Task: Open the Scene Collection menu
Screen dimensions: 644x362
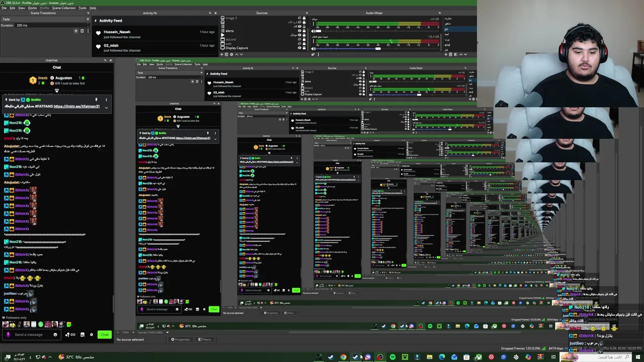Action: 64,8
